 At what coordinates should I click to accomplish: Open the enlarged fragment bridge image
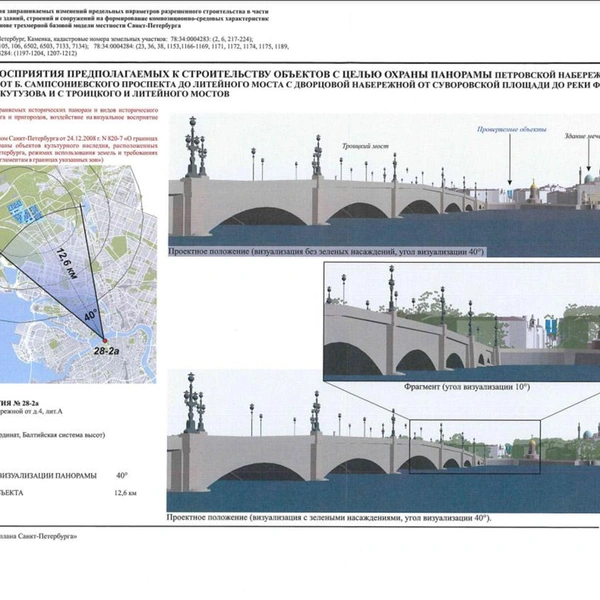click(x=462, y=321)
